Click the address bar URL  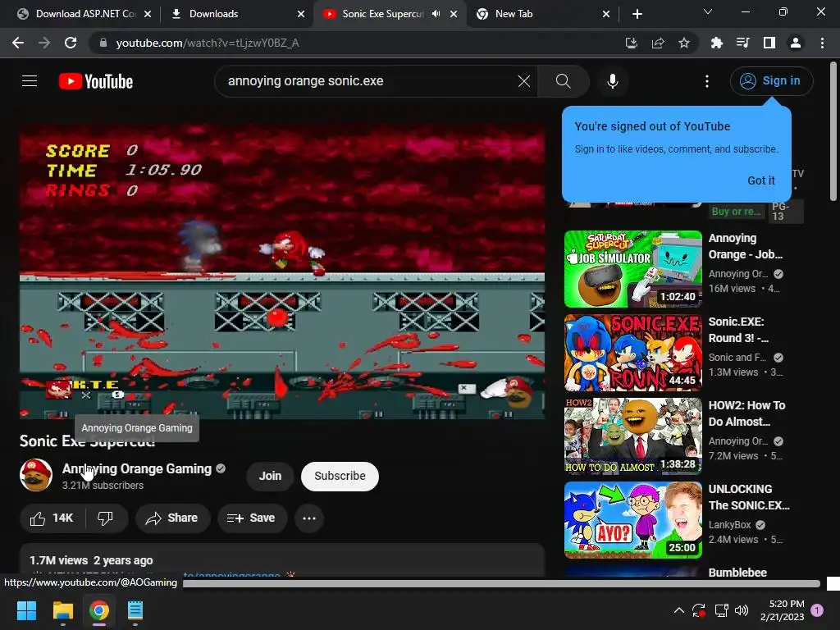pos(208,43)
